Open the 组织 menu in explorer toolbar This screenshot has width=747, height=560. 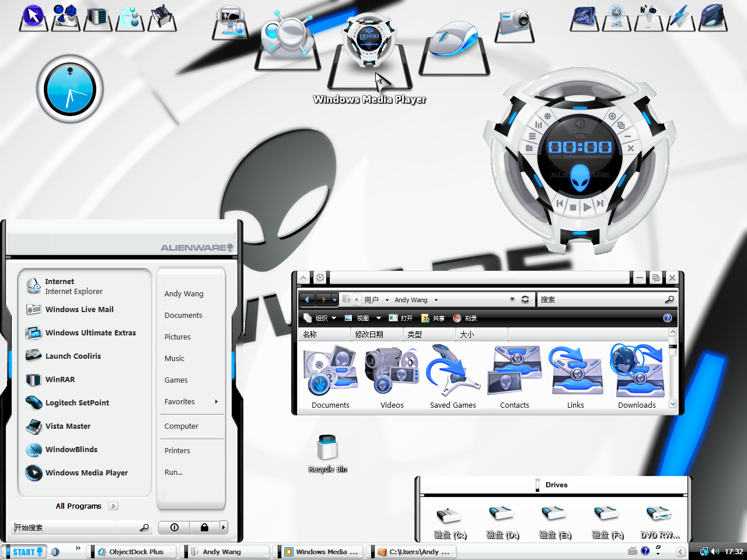pyautogui.click(x=320, y=318)
